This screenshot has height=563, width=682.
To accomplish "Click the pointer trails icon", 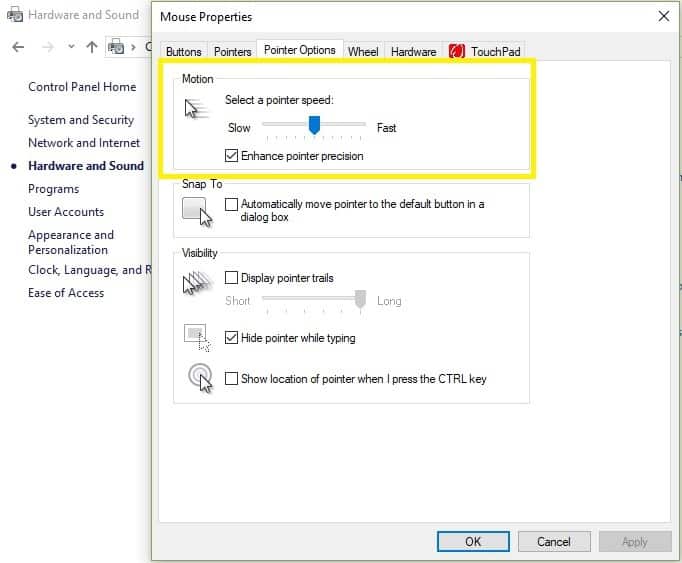I will coord(197,285).
